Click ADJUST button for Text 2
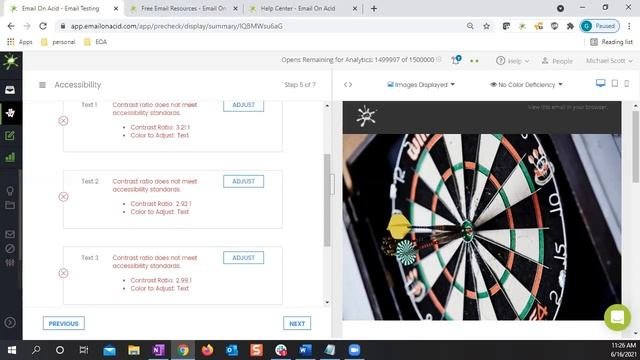Image resolution: width=640 pixels, height=360 pixels. (x=243, y=181)
